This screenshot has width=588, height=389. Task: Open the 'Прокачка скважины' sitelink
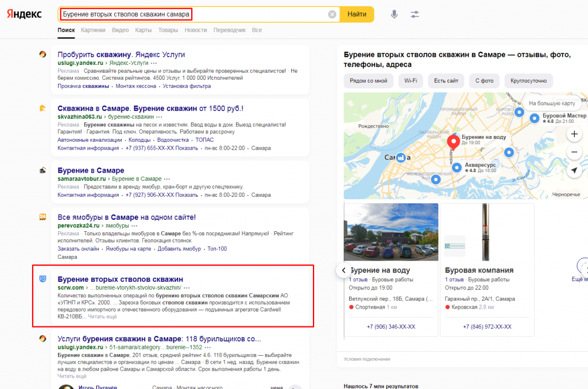point(83,86)
